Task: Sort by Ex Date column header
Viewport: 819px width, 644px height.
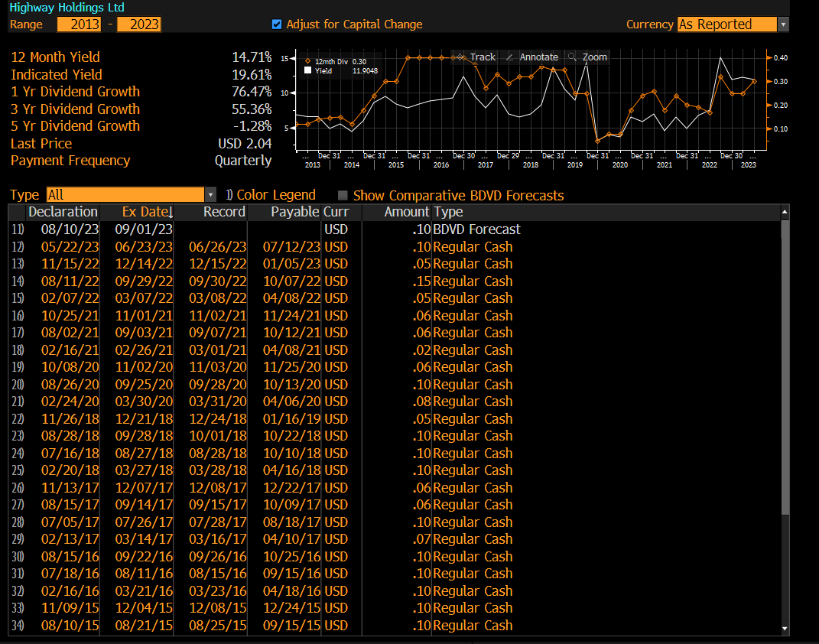Action: (x=145, y=212)
